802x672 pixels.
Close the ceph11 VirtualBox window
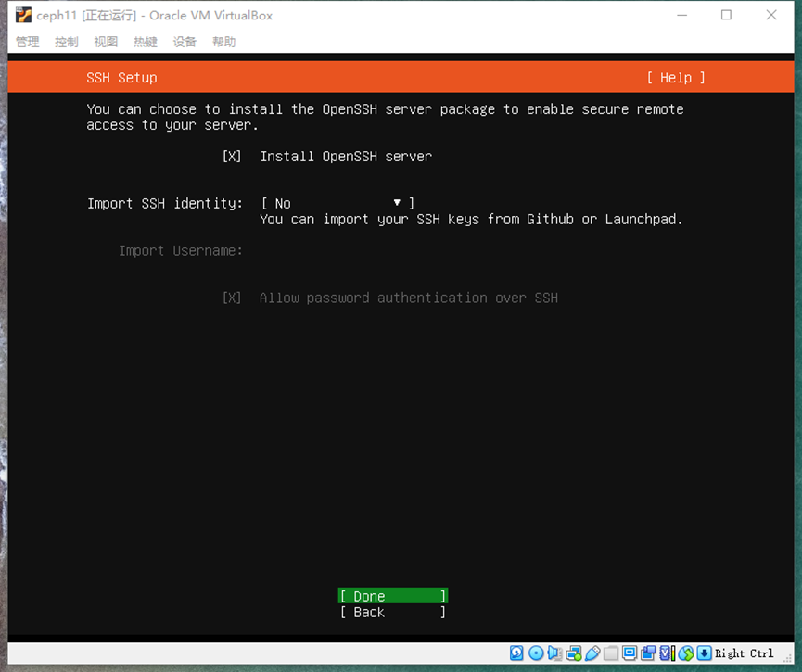tap(771, 16)
